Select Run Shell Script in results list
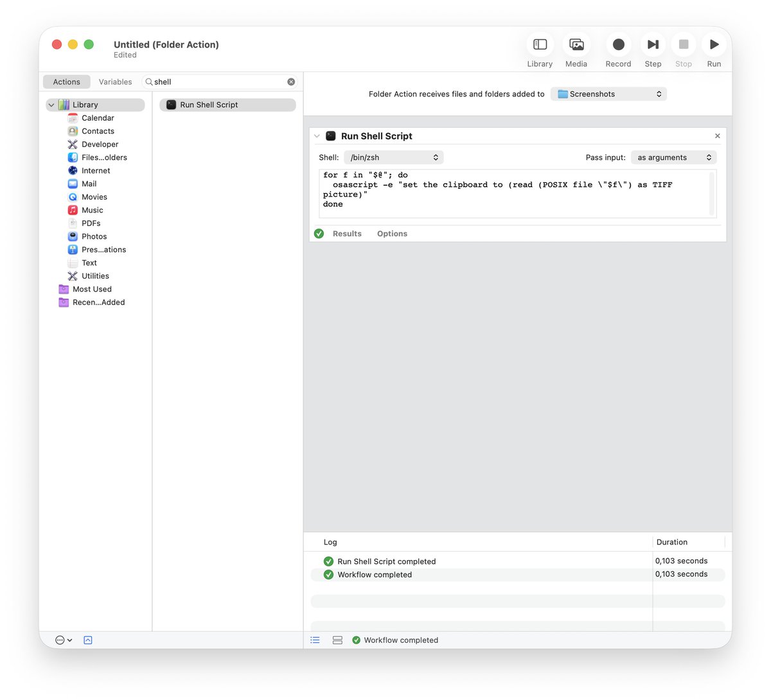The image size is (771, 700). click(227, 105)
